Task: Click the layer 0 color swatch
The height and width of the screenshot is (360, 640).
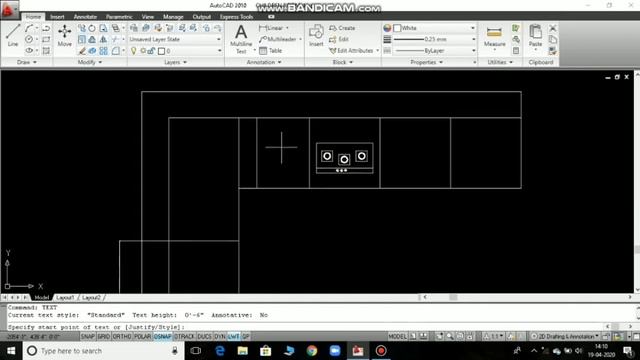Action: [x=161, y=51]
